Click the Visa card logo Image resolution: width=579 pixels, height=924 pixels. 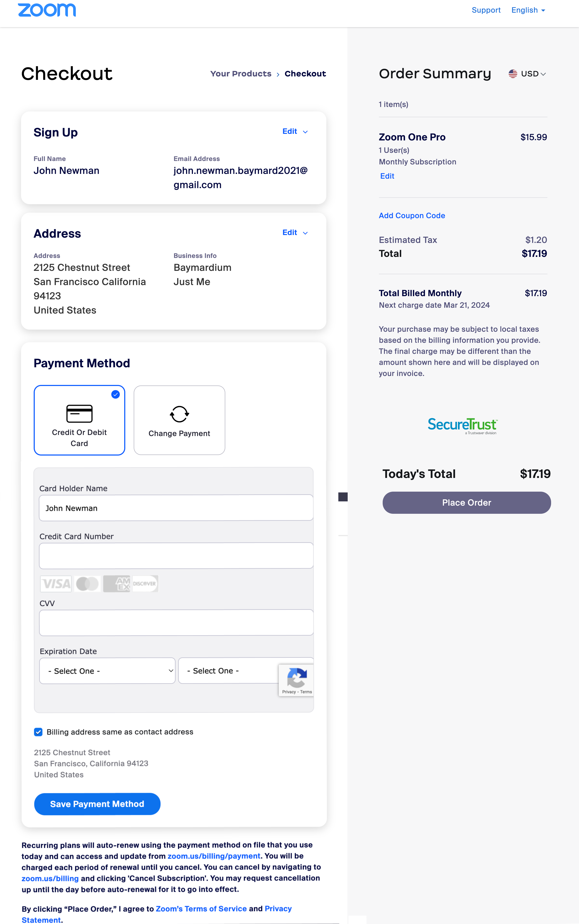coord(56,584)
